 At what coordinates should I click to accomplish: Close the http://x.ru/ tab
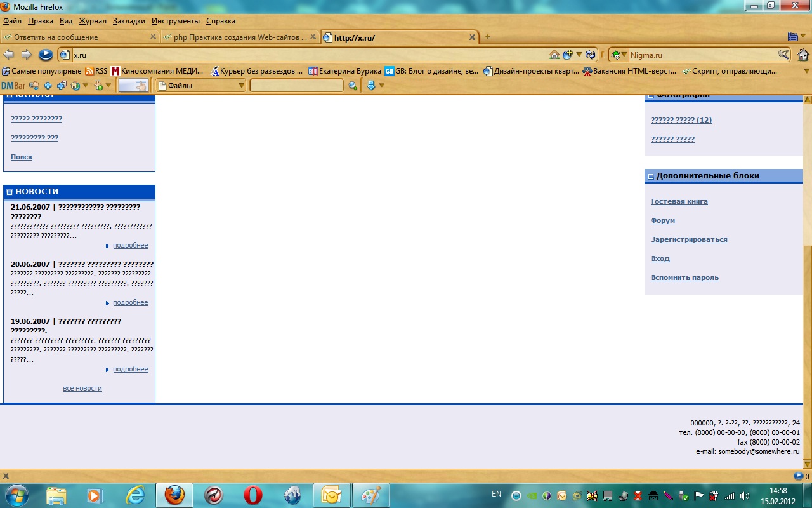(472, 37)
